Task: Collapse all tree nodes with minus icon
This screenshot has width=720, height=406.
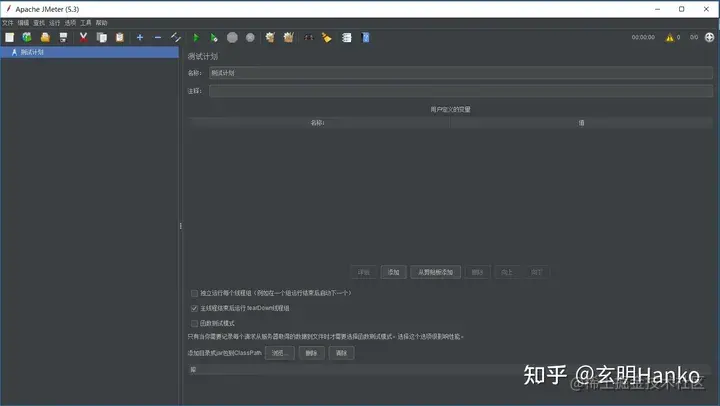Action: coord(158,38)
